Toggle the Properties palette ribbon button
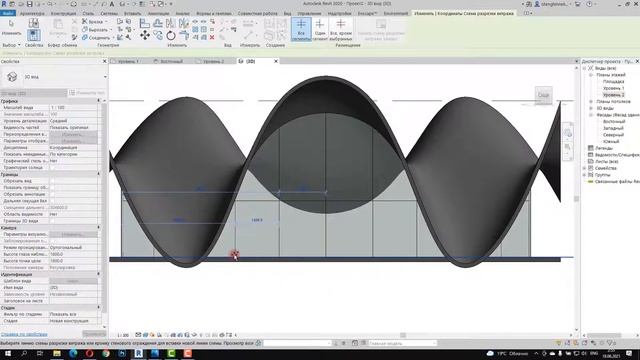Screen dimensions: 640x360 click(33, 35)
